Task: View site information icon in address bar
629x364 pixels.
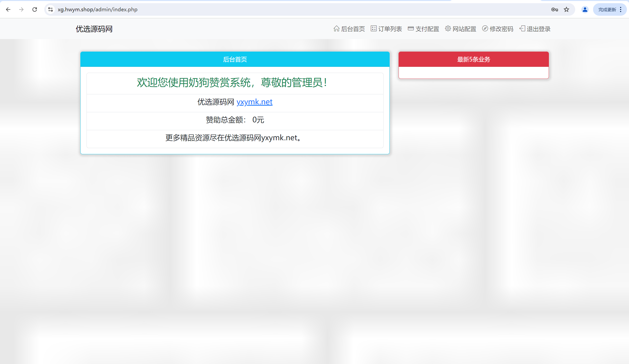Action: (50, 10)
